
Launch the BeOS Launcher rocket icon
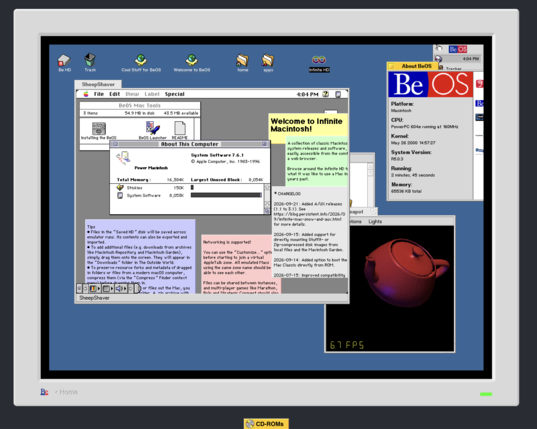click(153, 128)
